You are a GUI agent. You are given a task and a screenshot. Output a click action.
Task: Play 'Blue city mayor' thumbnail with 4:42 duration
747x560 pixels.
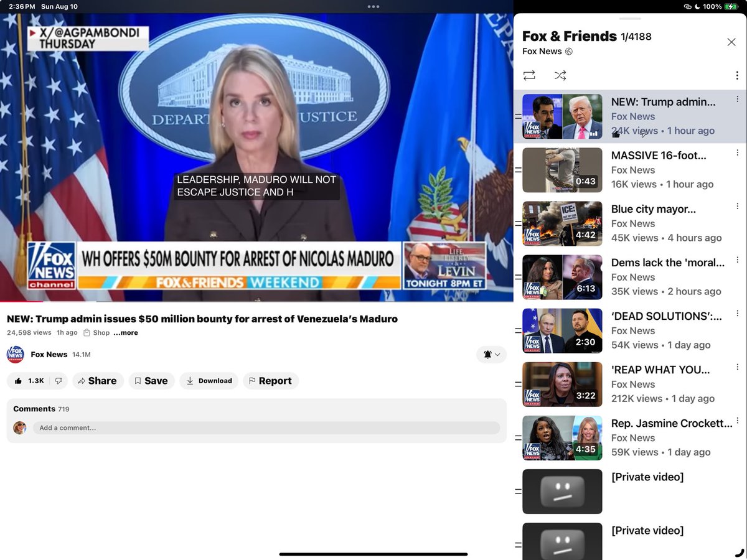click(x=562, y=223)
